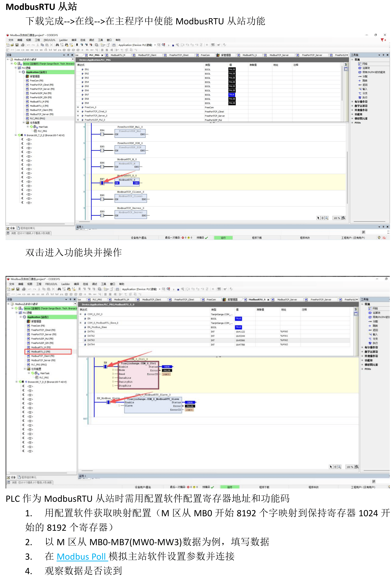Click the Print icon in first CODESYS screenshot
The image size is (392, 577).
coord(23,45)
